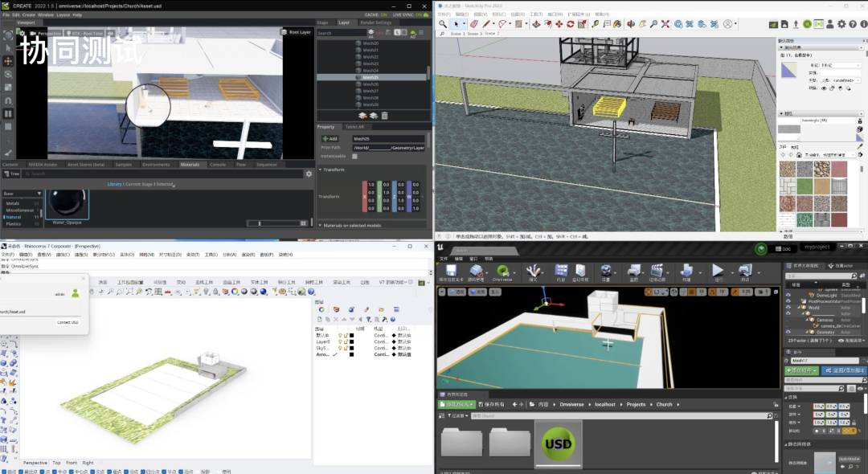Select the SketchUp Eraser tool
This screenshot has width=868, height=474.
[474, 24]
